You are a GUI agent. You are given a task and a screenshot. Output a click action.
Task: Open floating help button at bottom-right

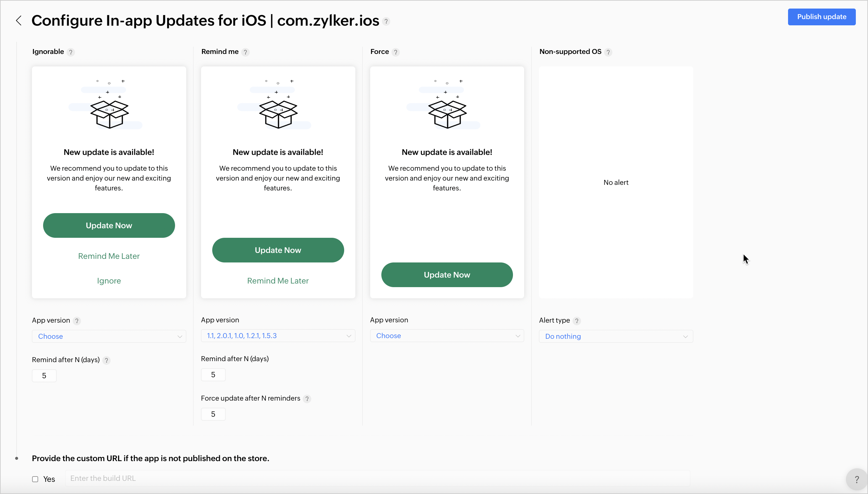pyautogui.click(x=856, y=480)
